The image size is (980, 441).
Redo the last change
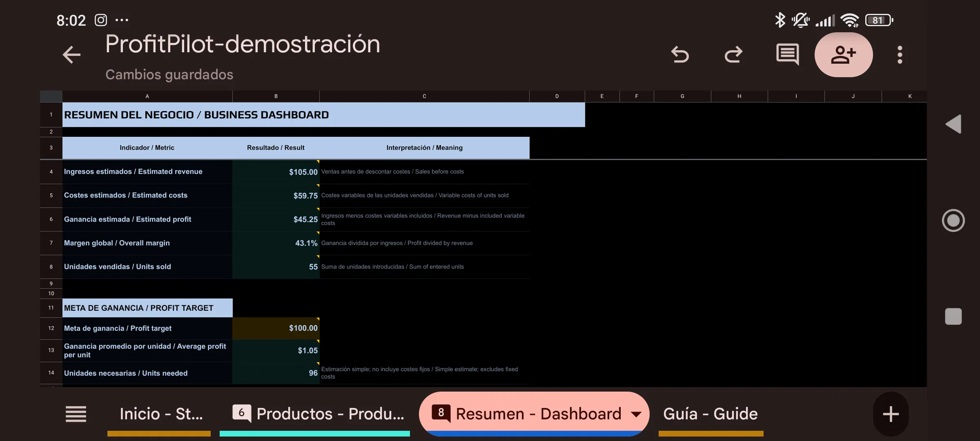coord(733,55)
